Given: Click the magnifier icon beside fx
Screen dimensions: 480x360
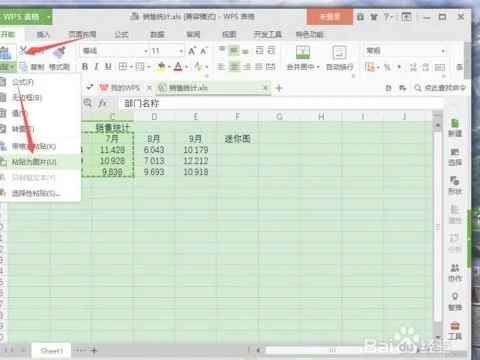Looking at the screenshot, I should (88, 103).
